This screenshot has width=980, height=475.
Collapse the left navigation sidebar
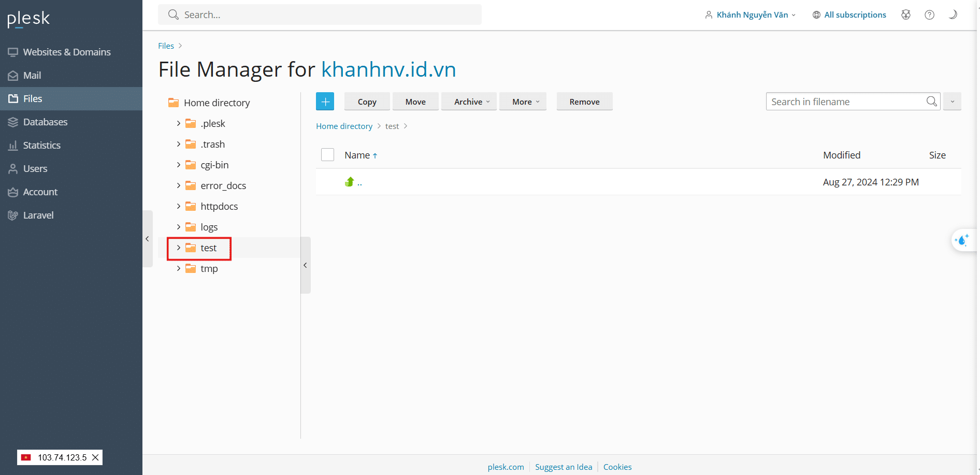click(148, 239)
